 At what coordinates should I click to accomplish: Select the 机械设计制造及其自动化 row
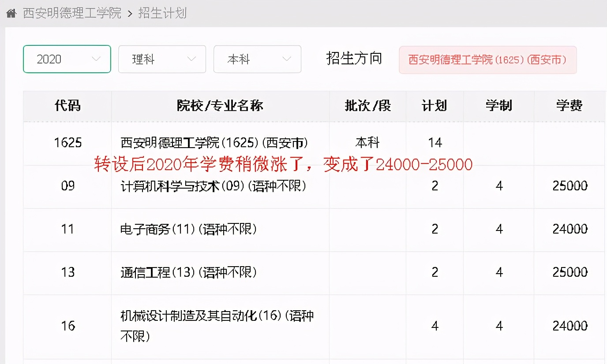pos(216,326)
